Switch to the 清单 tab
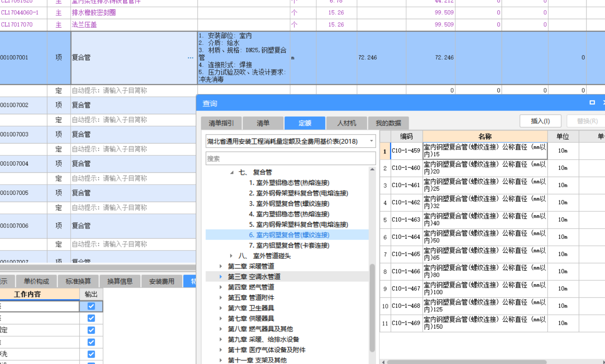Viewport: 605px width, 364px height. (x=263, y=123)
